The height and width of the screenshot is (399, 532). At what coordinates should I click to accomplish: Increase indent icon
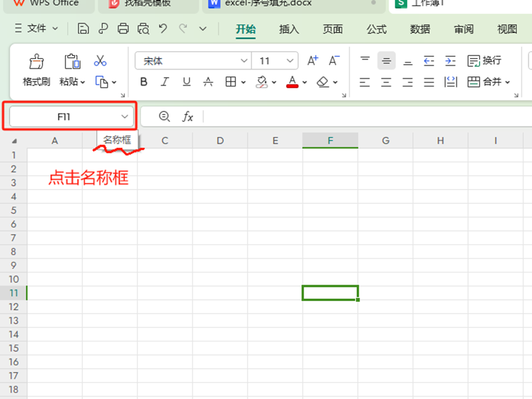click(x=451, y=61)
